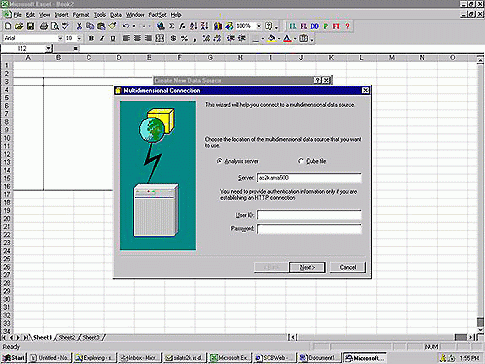Click the Save diskette icon

[30, 26]
